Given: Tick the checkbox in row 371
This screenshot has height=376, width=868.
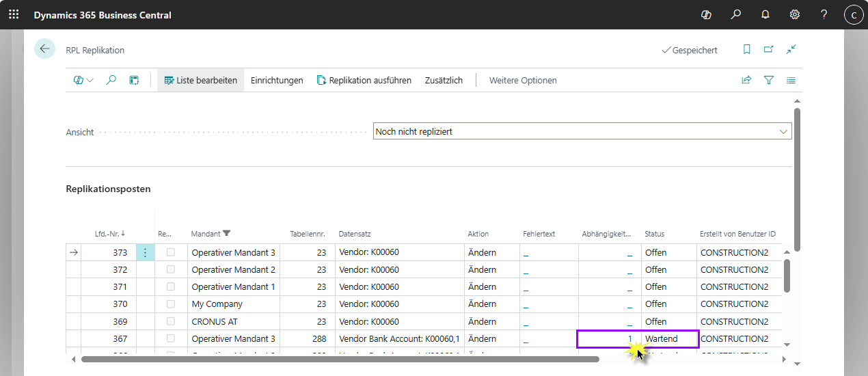Looking at the screenshot, I should [171, 286].
